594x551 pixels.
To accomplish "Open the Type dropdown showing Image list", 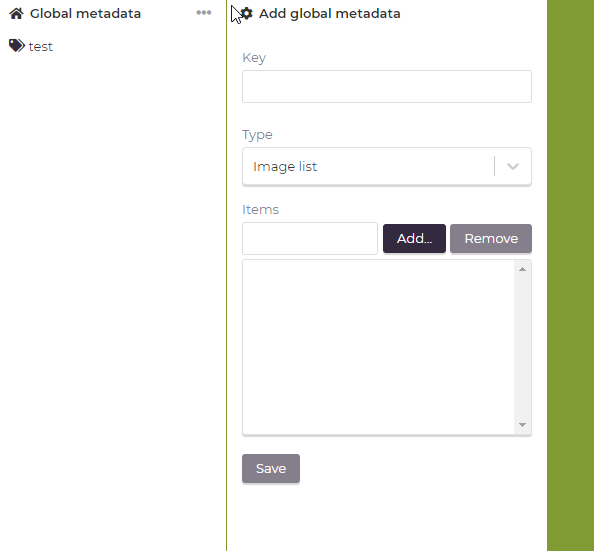I will tap(387, 166).
